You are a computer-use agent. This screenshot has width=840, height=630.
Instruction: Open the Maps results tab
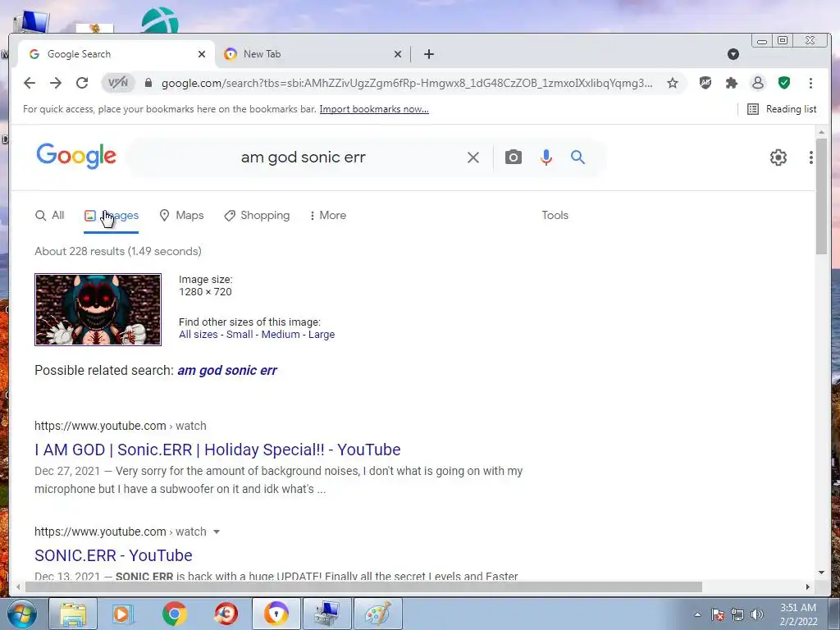[181, 216]
